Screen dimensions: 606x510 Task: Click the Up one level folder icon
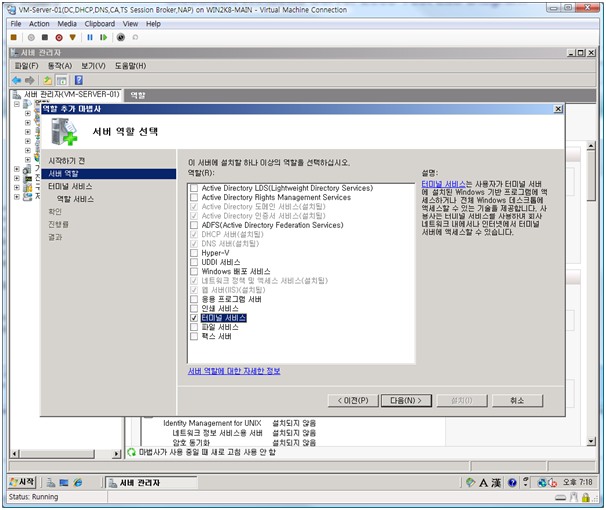pos(48,80)
